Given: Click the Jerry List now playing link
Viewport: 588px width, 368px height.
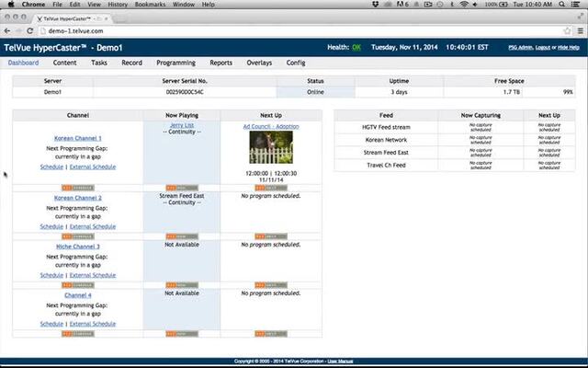Looking at the screenshot, I should click(181, 125).
